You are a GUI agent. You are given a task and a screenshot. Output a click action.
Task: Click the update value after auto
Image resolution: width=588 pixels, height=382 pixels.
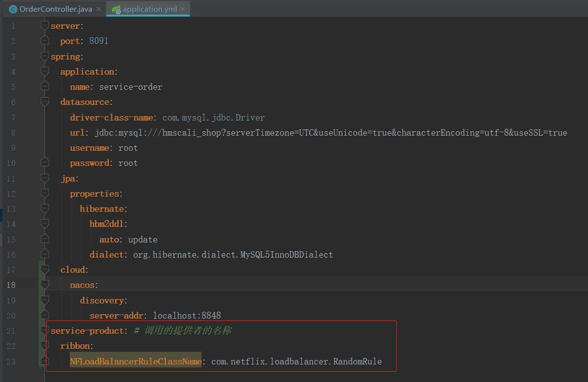point(142,240)
